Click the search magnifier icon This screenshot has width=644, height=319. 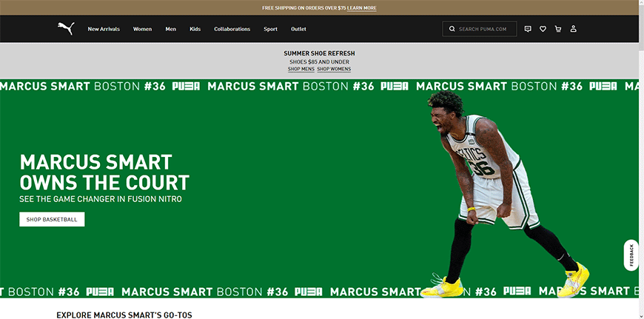pyautogui.click(x=452, y=29)
